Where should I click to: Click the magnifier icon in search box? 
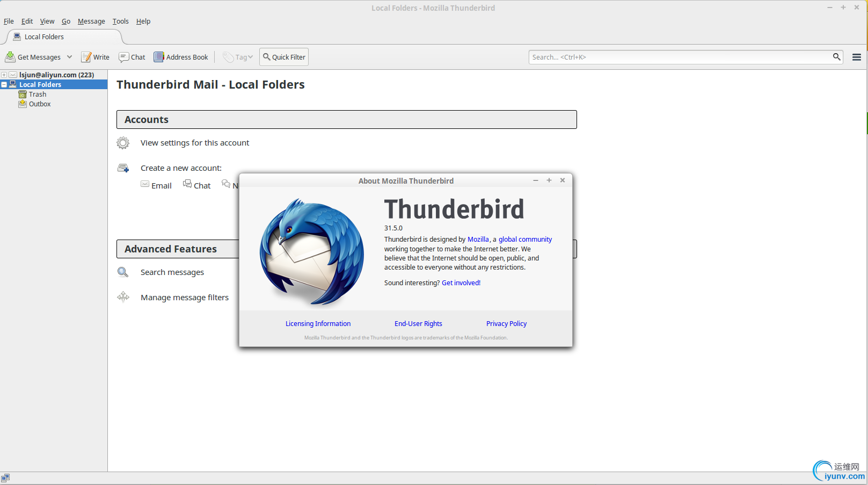click(x=836, y=57)
